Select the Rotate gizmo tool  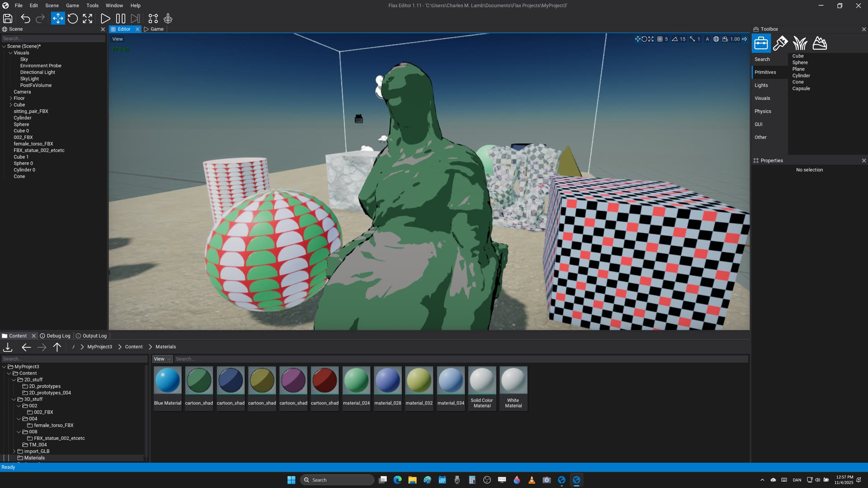73,19
